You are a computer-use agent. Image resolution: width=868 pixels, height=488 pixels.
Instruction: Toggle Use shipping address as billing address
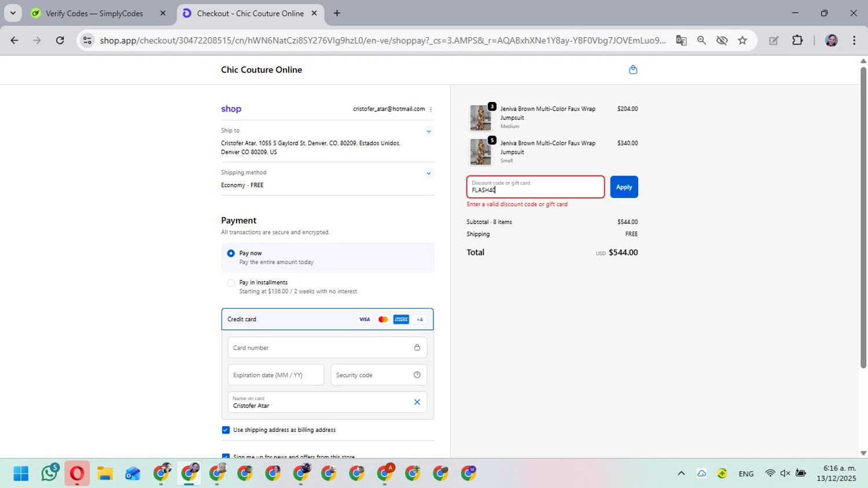click(x=226, y=430)
